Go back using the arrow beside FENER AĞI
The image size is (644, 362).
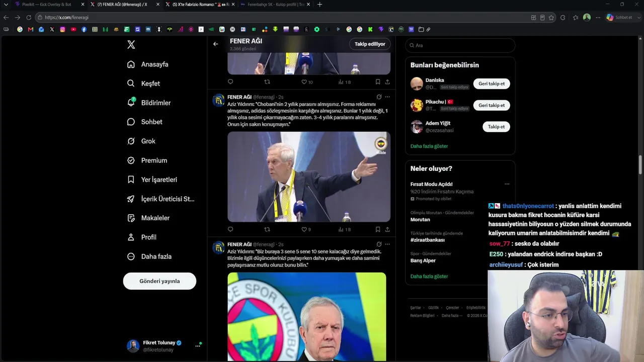(215, 44)
